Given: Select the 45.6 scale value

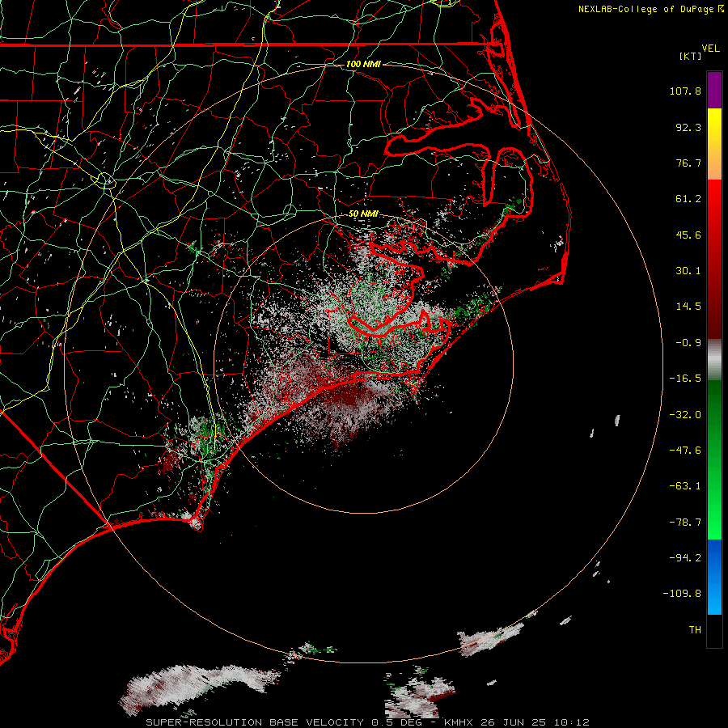Looking at the screenshot, I should (x=688, y=235).
